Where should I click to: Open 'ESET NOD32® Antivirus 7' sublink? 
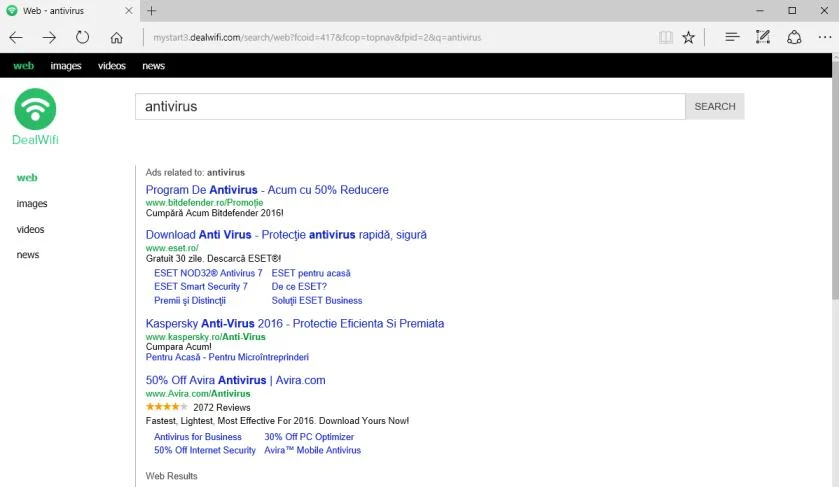tap(208, 273)
